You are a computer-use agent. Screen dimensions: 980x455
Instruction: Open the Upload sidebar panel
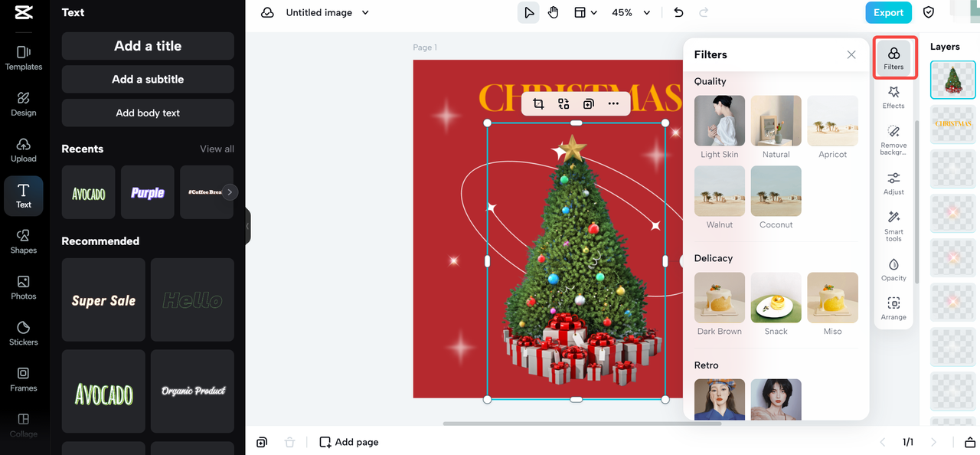point(24,150)
